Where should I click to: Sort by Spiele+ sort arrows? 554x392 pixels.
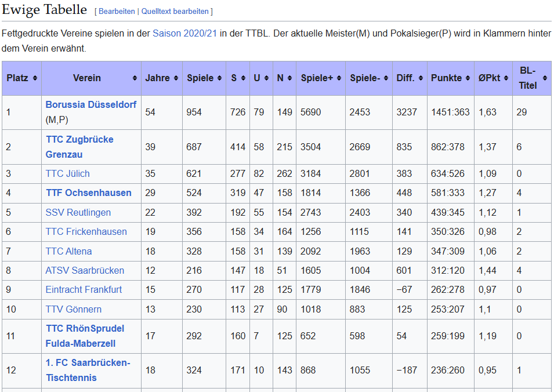pyautogui.click(x=339, y=78)
